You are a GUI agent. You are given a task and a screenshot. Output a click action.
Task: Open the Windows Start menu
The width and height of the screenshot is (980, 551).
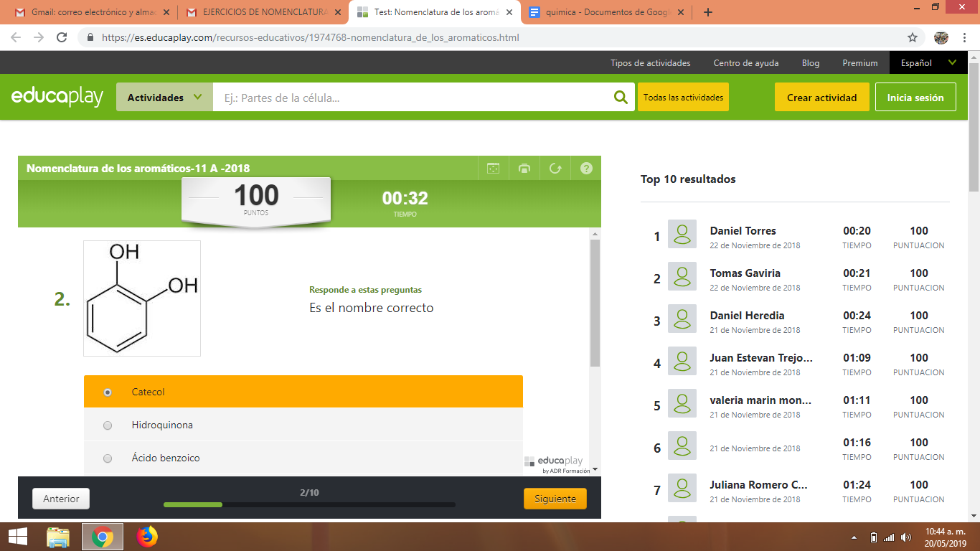(x=17, y=537)
